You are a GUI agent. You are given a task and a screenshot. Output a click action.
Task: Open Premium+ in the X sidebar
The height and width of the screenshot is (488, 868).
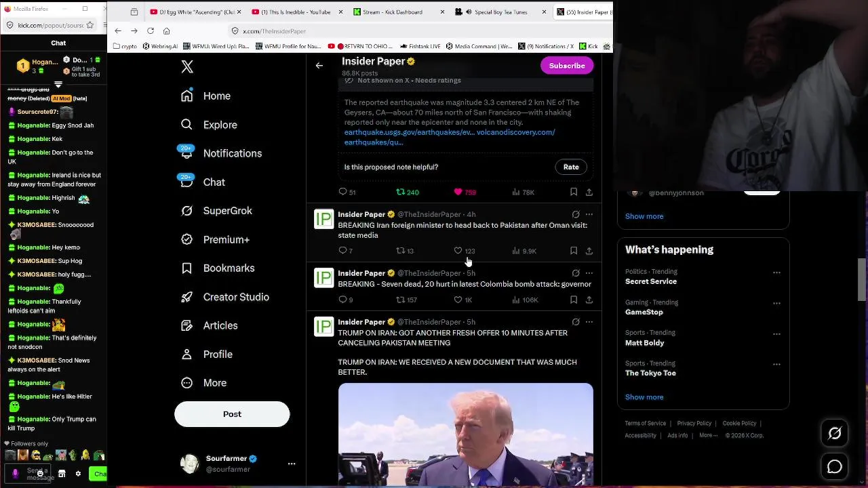tap(216, 239)
